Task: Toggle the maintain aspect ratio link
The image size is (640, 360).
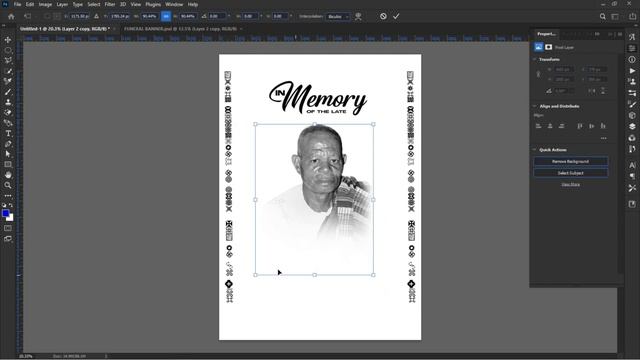Action: click(166, 16)
